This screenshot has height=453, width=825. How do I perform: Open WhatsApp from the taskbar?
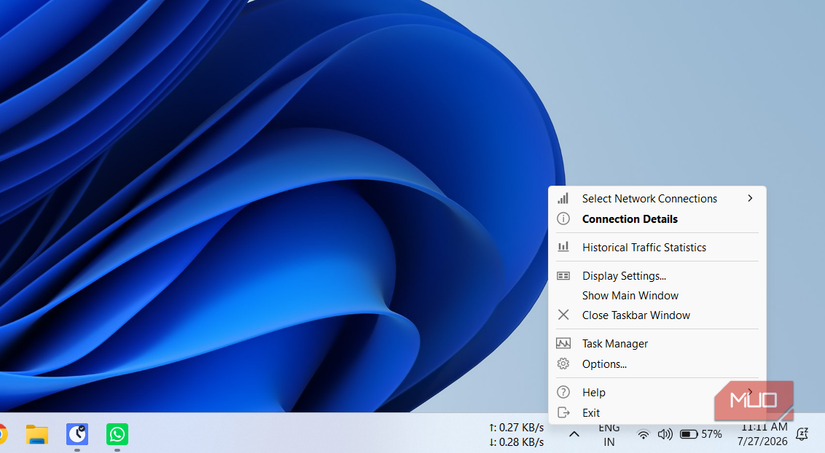point(117,435)
